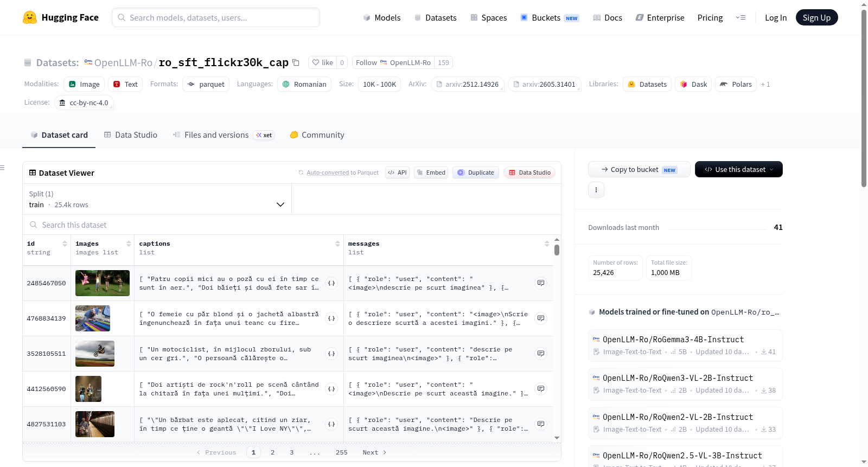This screenshot has width=868, height=467.
Task: Open the Embed button
Action: pyautogui.click(x=431, y=172)
